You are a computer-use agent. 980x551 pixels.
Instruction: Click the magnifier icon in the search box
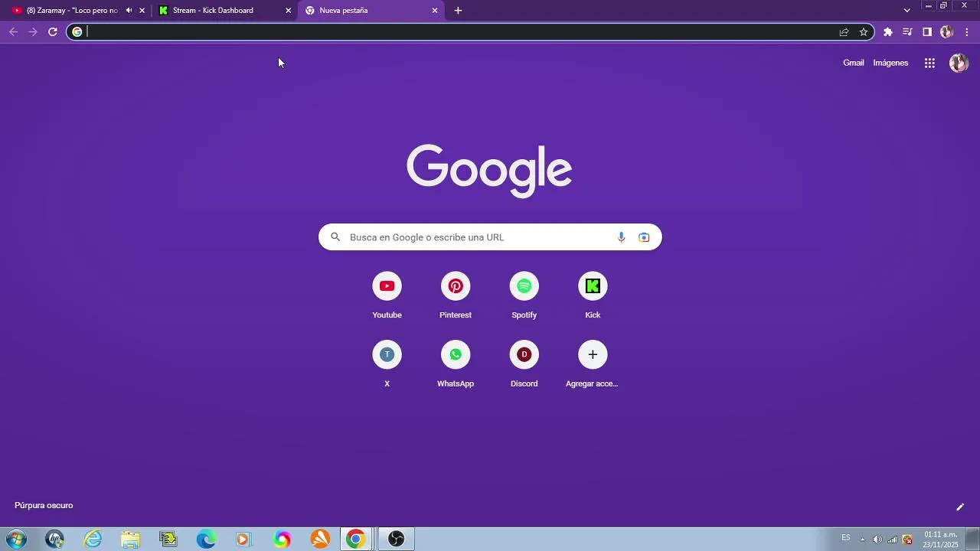335,237
